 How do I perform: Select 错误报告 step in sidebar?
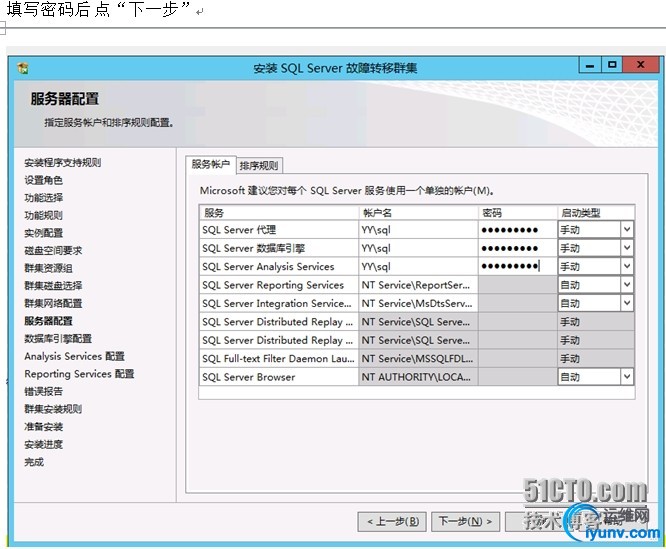43,391
